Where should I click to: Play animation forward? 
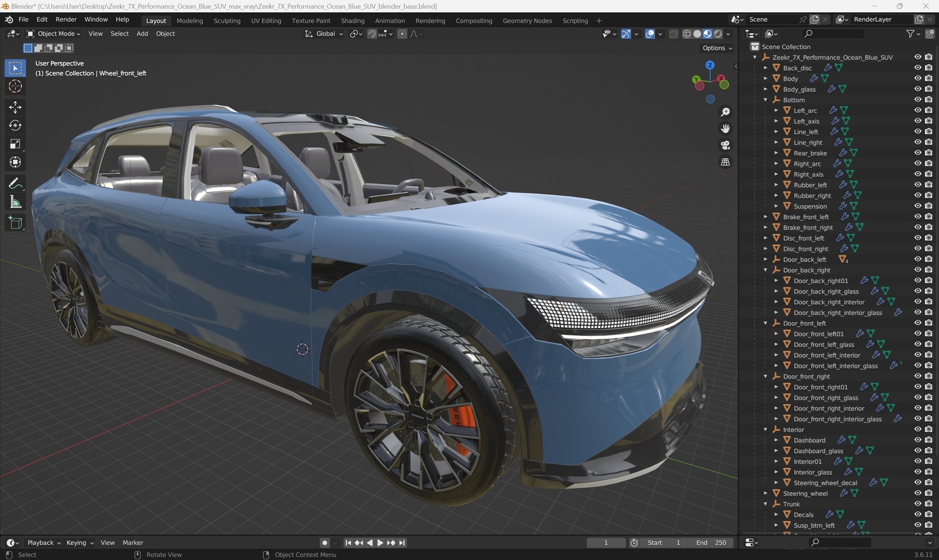point(380,543)
